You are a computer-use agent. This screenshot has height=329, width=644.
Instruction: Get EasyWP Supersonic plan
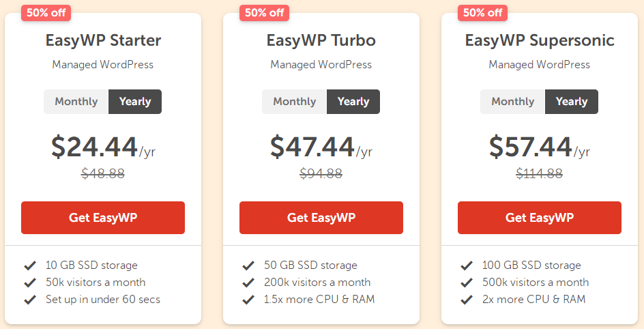tap(540, 218)
